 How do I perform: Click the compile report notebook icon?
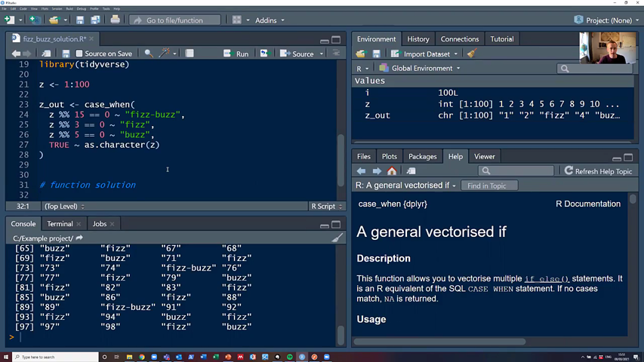click(190, 54)
